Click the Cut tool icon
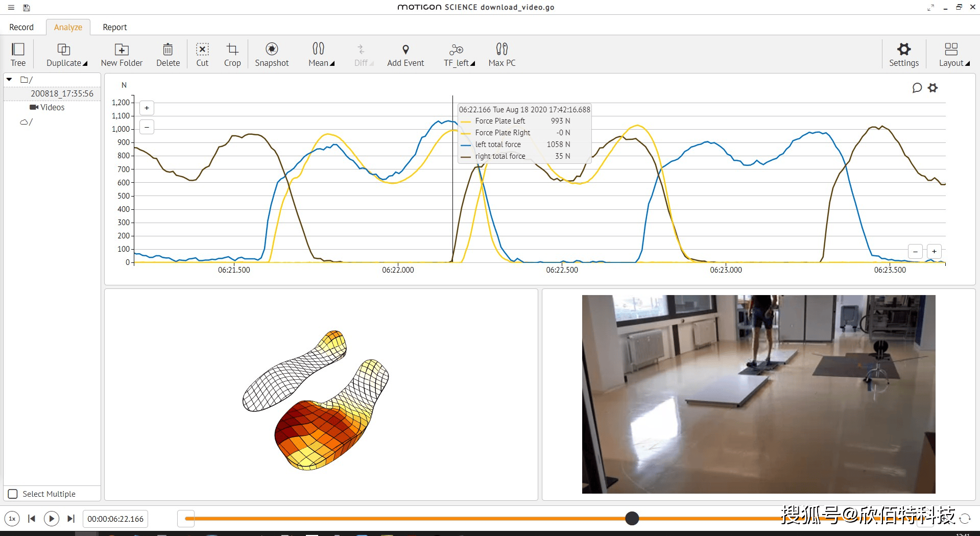980x536 pixels. [x=202, y=50]
